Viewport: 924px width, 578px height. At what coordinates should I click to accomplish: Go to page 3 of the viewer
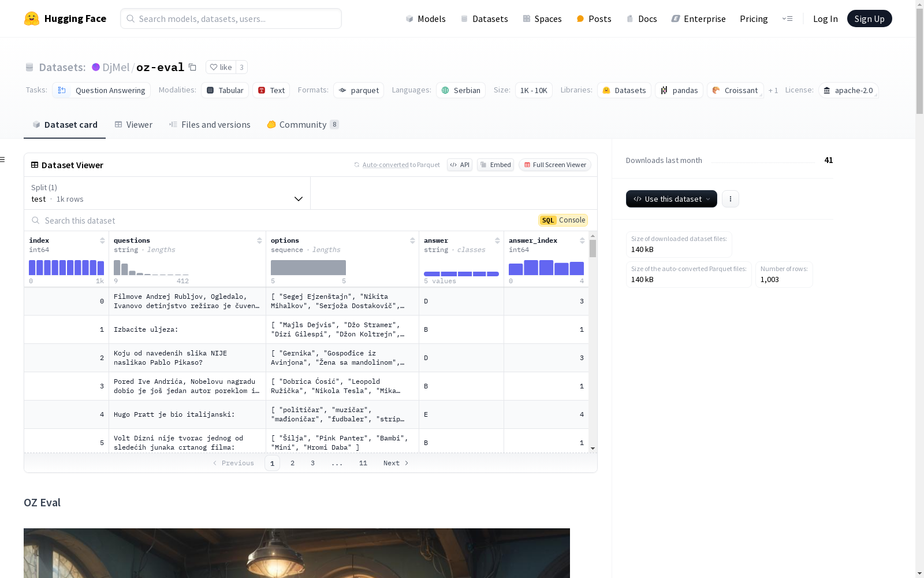click(x=312, y=463)
